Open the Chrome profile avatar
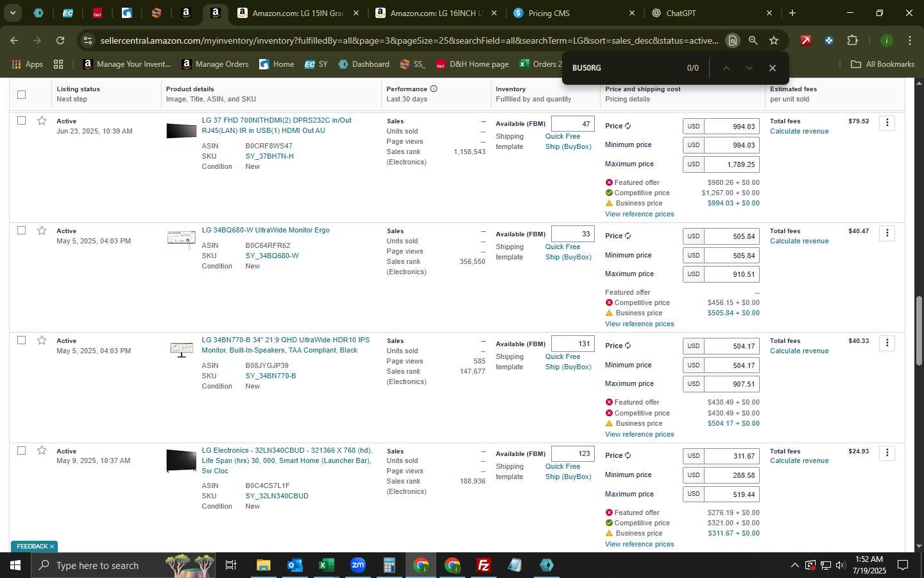The height and width of the screenshot is (578, 924). [x=886, y=40]
